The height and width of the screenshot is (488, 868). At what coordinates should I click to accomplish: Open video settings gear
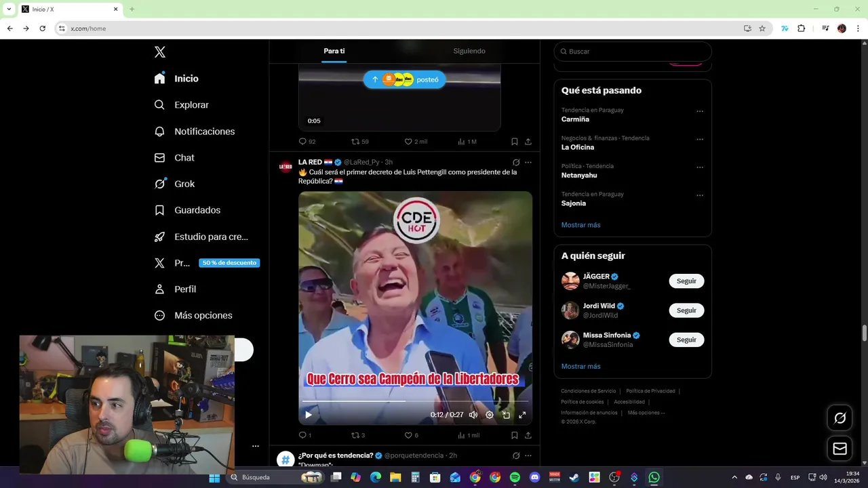pyautogui.click(x=490, y=415)
